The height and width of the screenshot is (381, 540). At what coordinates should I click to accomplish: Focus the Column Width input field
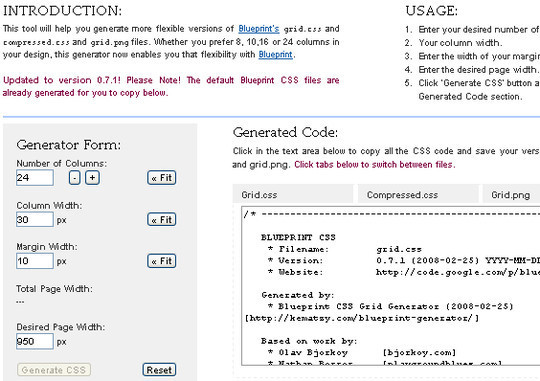click(x=35, y=219)
